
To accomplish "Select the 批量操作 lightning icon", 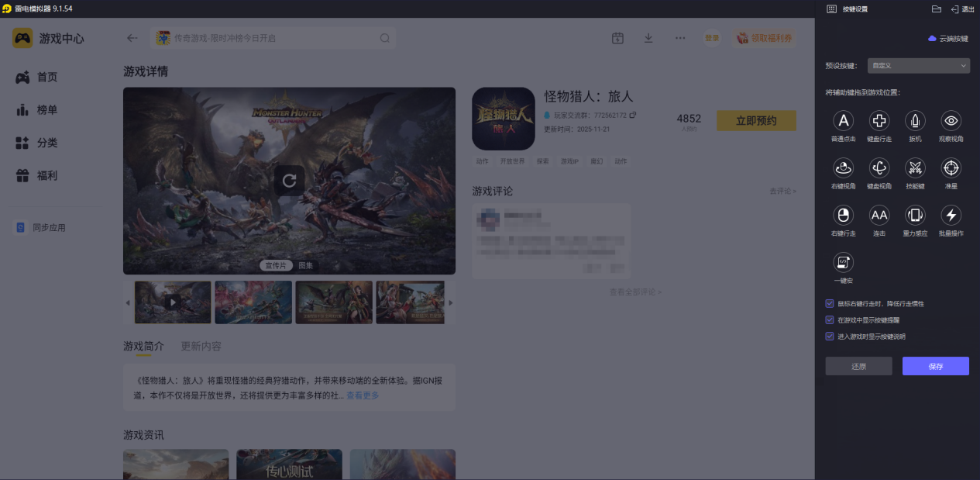I will 951,215.
